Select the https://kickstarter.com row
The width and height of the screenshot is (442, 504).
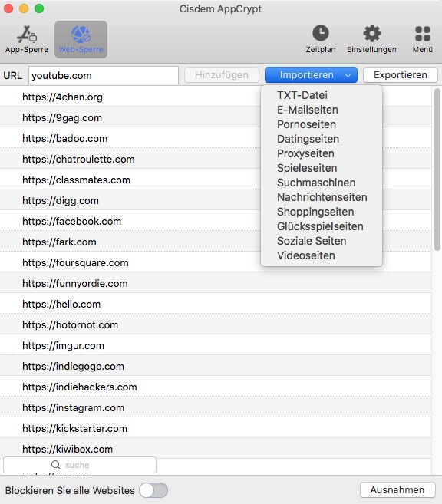(x=216, y=429)
